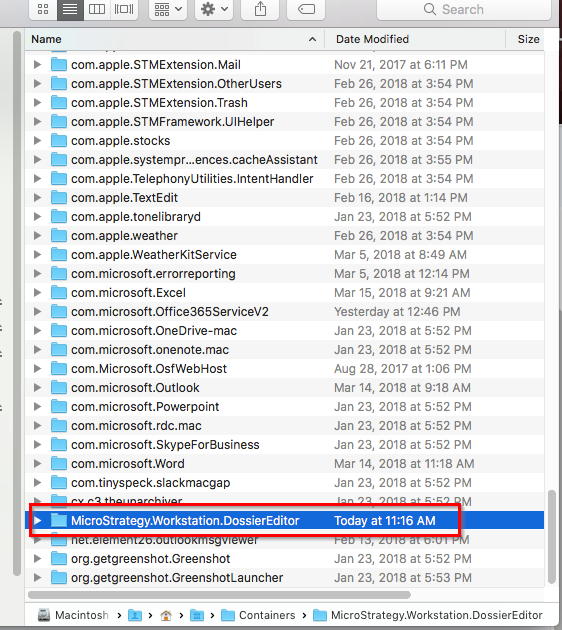This screenshot has width=562, height=630.
Task: Select com.Microsoft.OsfWebHost folder icon
Action: [59, 369]
